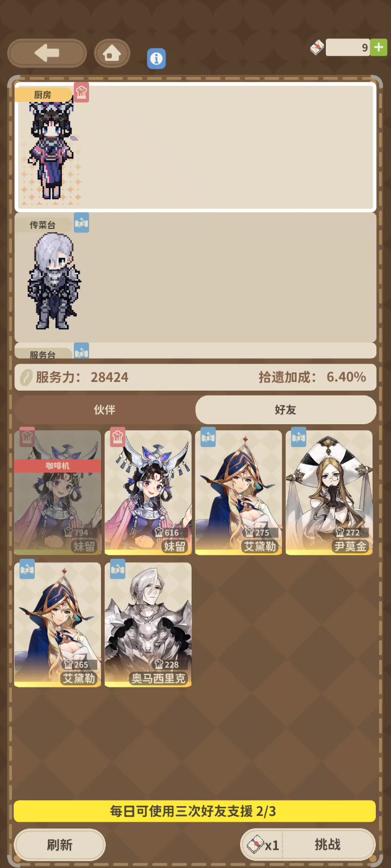Select the armored pixel character in 传菜台

click(53, 281)
